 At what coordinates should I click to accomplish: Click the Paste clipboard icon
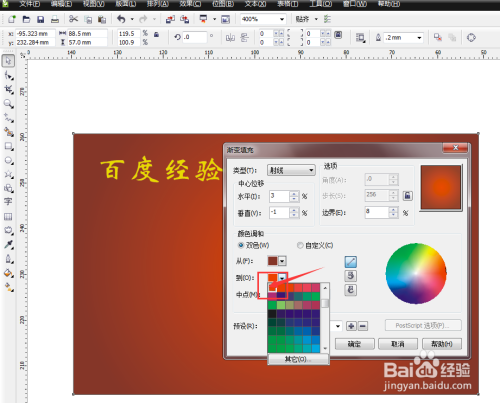point(102,19)
